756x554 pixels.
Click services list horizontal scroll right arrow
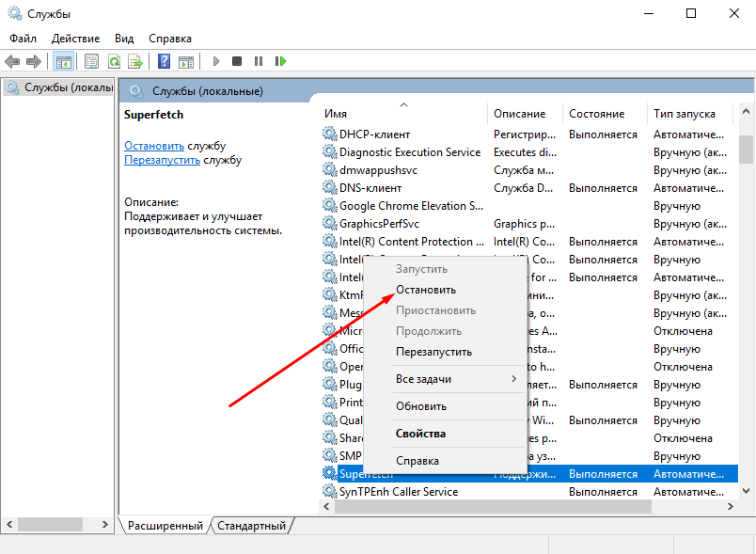coord(730,507)
